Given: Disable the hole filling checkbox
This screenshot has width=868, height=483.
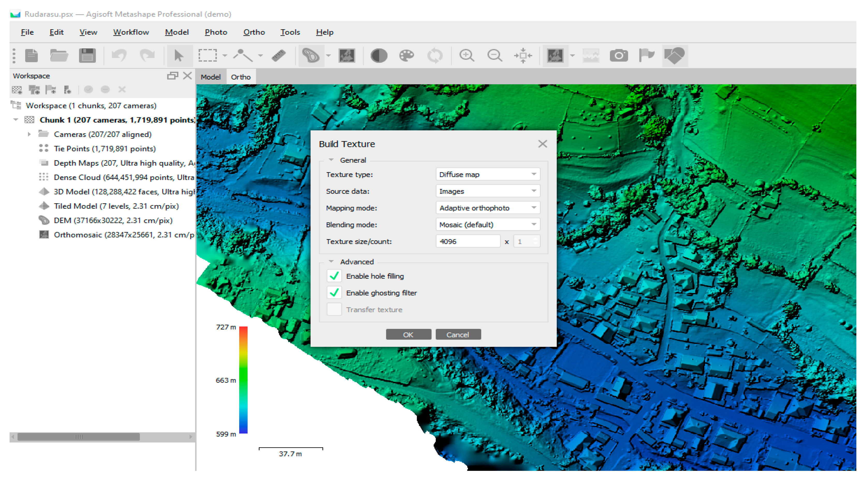Looking at the screenshot, I should pyautogui.click(x=334, y=276).
